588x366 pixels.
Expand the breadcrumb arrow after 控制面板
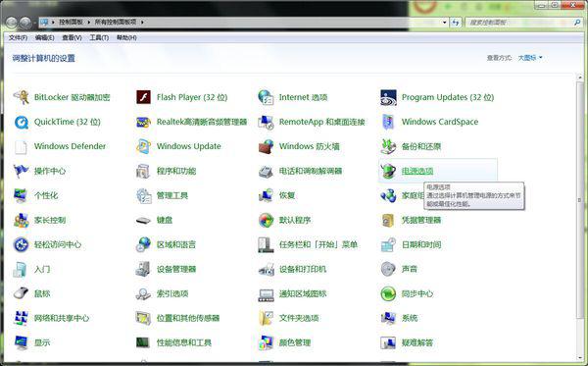pos(89,23)
